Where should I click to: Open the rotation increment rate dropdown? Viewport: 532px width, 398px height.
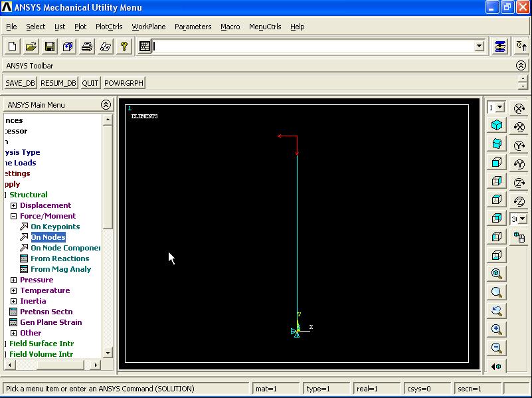[523, 219]
